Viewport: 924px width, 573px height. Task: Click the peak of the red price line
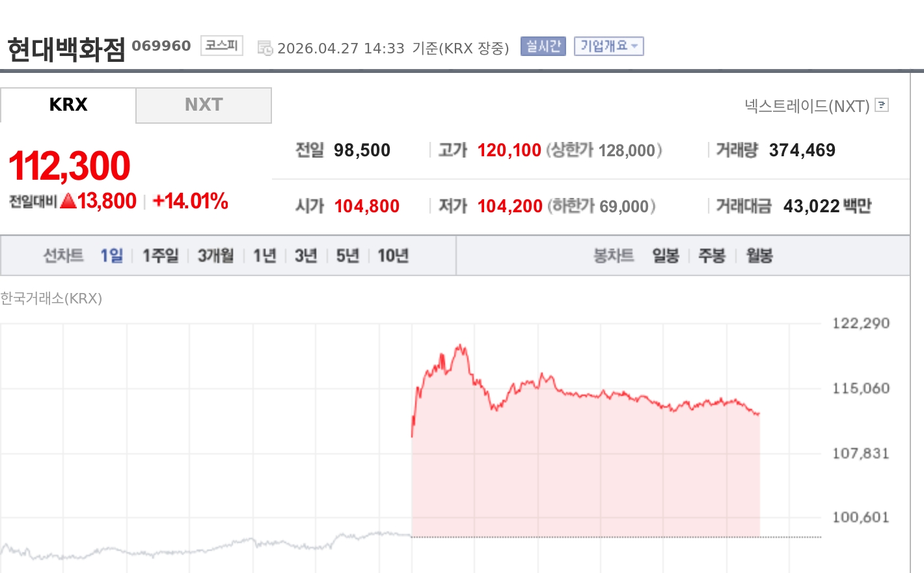461,346
